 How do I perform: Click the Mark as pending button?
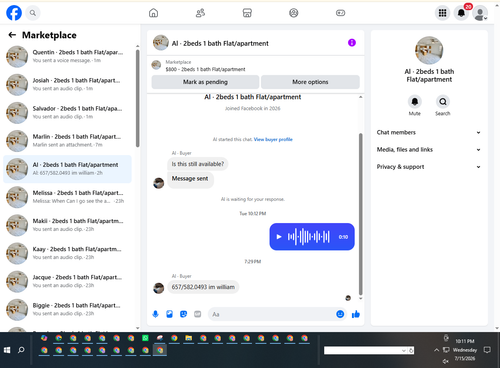205,82
